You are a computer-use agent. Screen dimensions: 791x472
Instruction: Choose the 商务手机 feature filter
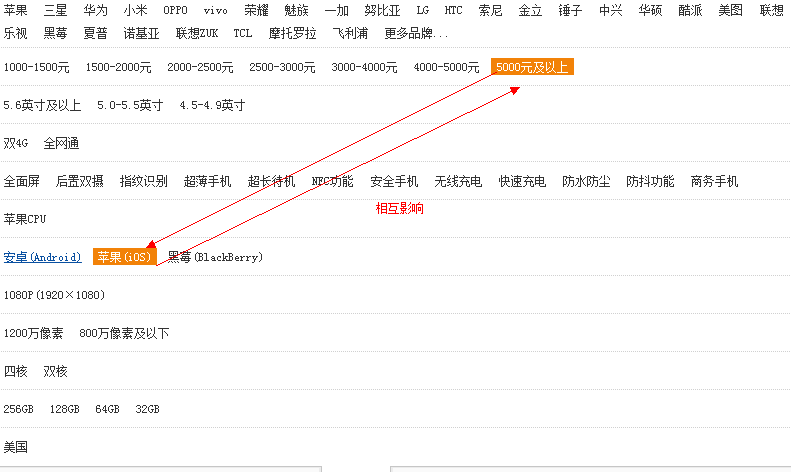tap(714, 181)
